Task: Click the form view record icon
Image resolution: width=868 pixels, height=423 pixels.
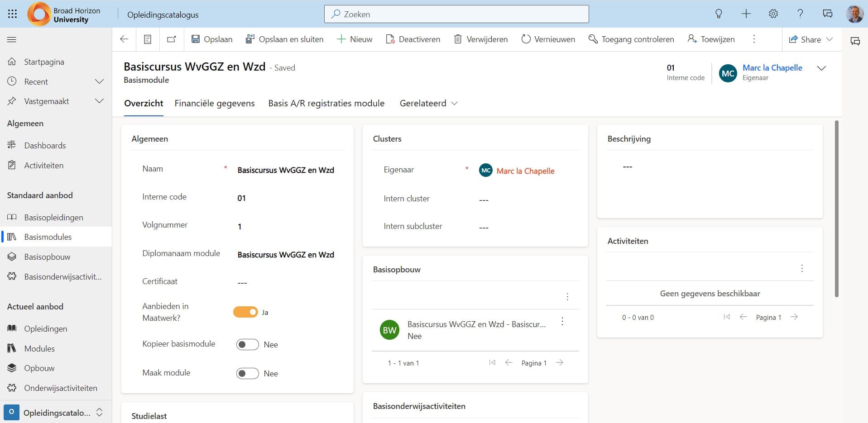Action: coord(148,39)
